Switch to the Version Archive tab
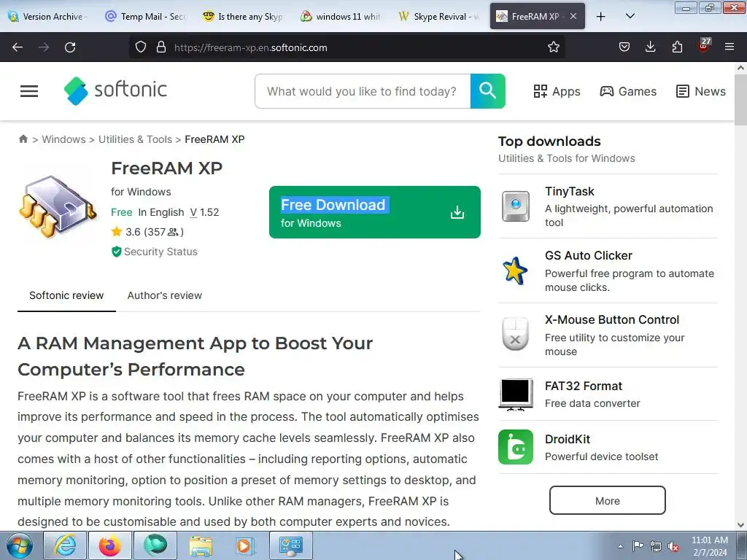 pyautogui.click(x=49, y=16)
